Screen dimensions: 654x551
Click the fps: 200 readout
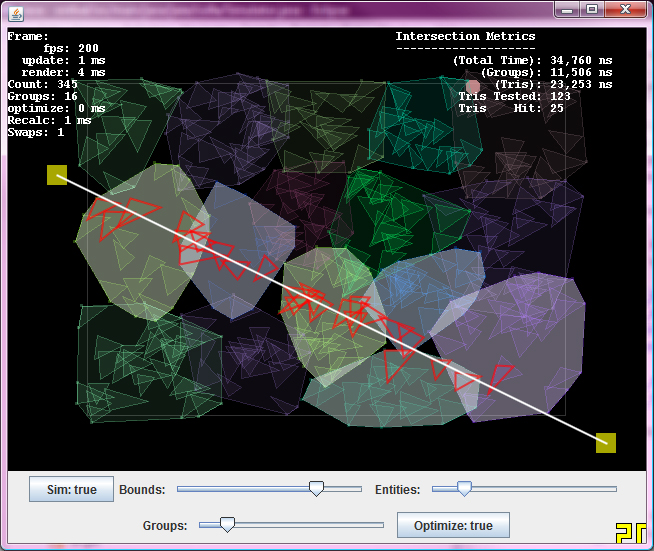(70, 49)
